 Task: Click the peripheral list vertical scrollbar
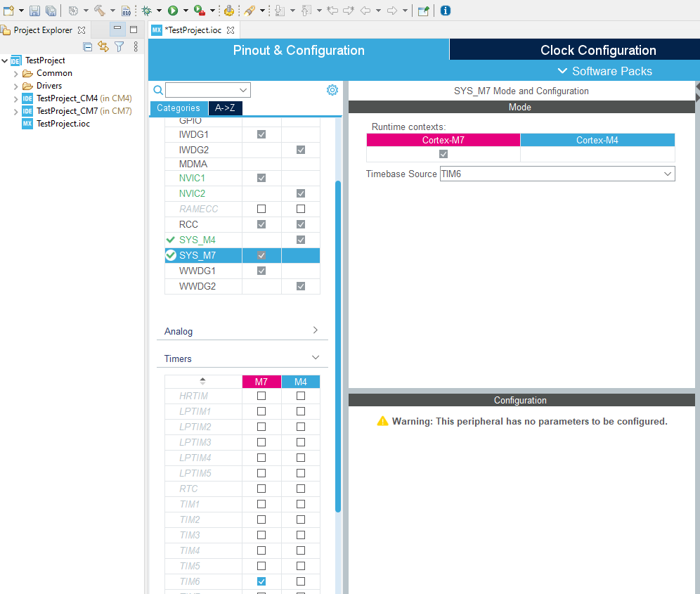[x=338, y=346]
